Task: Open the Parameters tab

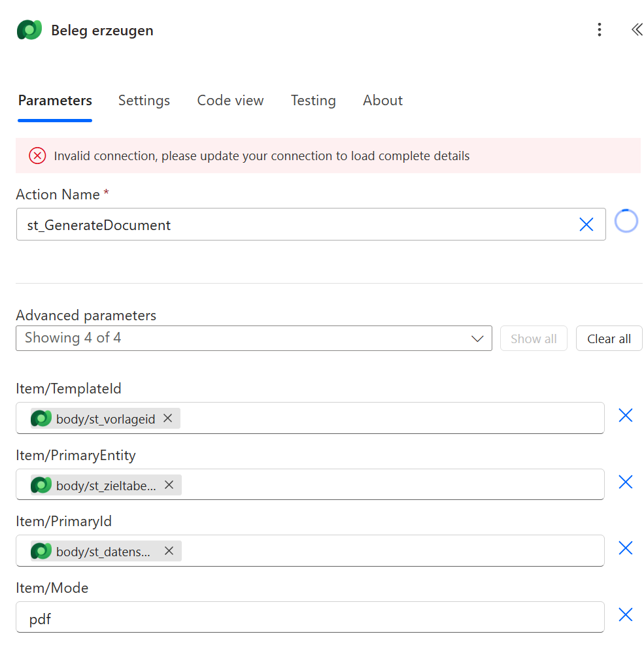Action: point(55,101)
